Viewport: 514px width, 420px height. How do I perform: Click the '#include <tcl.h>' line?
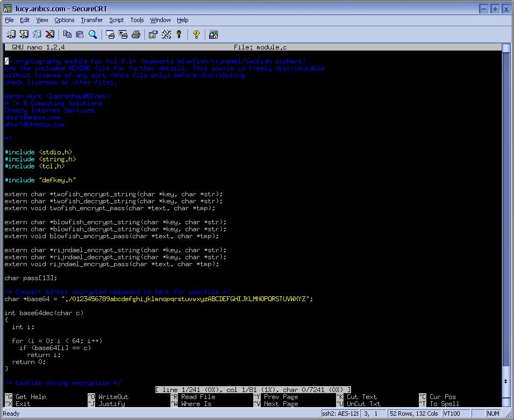pyautogui.click(x=35, y=166)
